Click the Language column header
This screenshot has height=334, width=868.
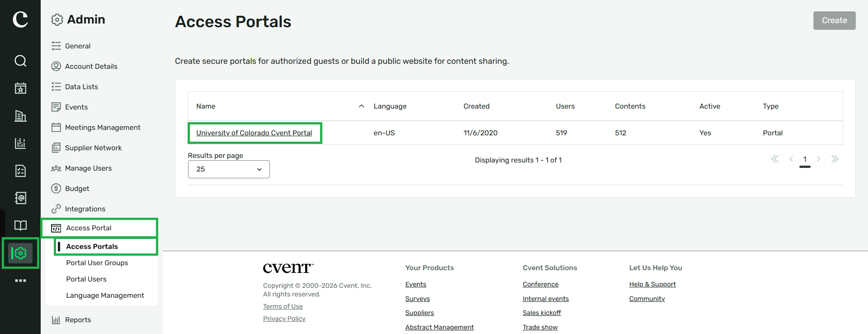(390, 106)
